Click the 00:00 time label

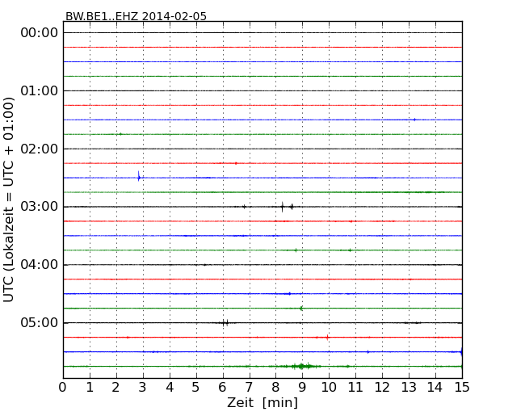click(x=40, y=33)
